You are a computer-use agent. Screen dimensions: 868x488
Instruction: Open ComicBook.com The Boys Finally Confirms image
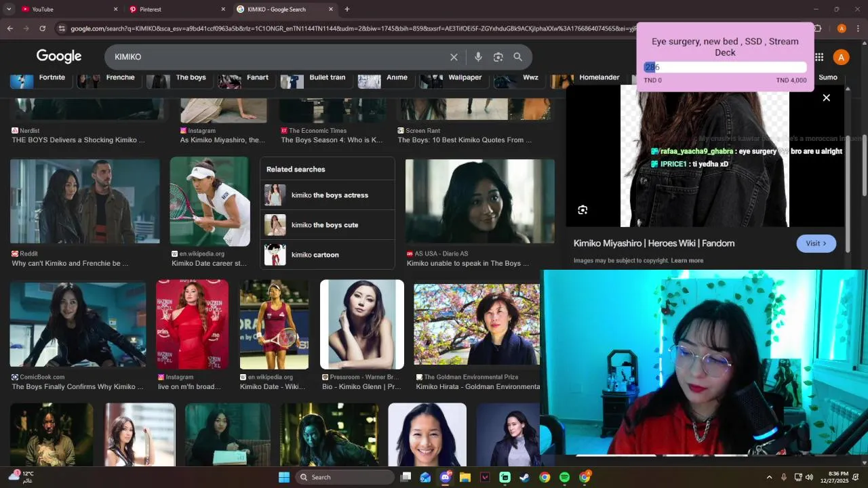click(x=77, y=325)
